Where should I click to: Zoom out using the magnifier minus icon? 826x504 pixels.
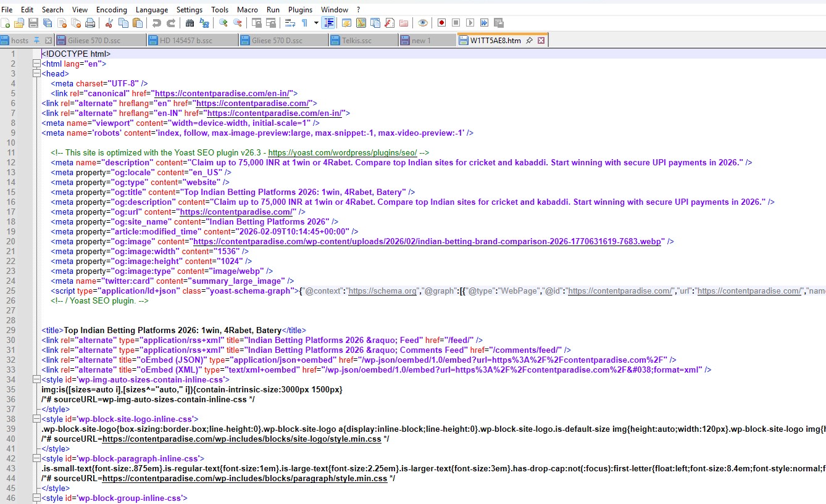[x=238, y=23]
